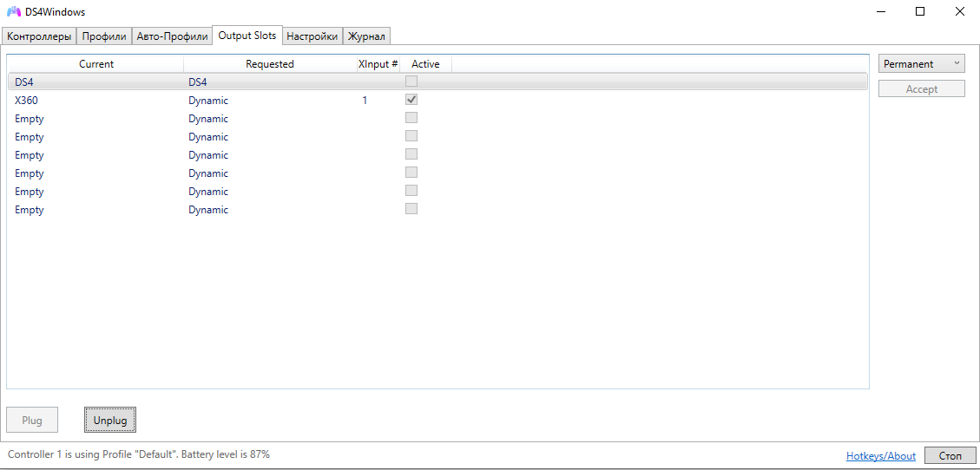Click Dynamic in the X360 row
This screenshot has width=980, height=470.
pyautogui.click(x=208, y=100)
